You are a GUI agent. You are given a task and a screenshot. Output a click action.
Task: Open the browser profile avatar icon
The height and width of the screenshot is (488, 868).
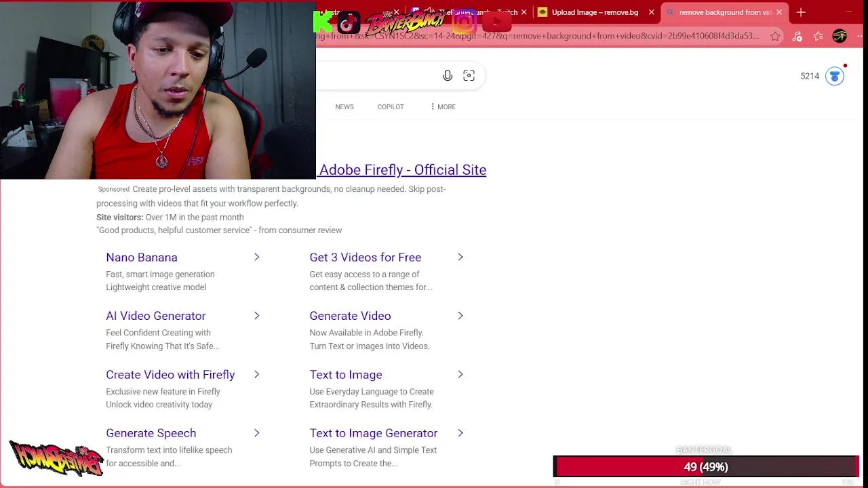(840, 36)
